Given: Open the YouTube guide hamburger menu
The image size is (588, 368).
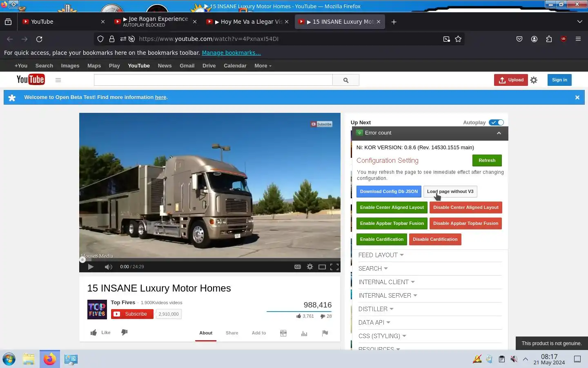Looking at the screenshot, I should click(58, 80).
